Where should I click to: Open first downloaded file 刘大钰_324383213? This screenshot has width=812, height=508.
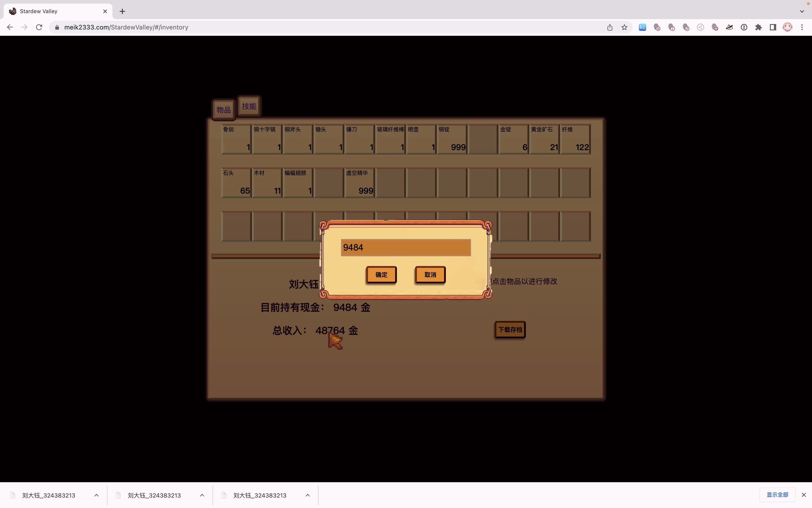point(49,495)
